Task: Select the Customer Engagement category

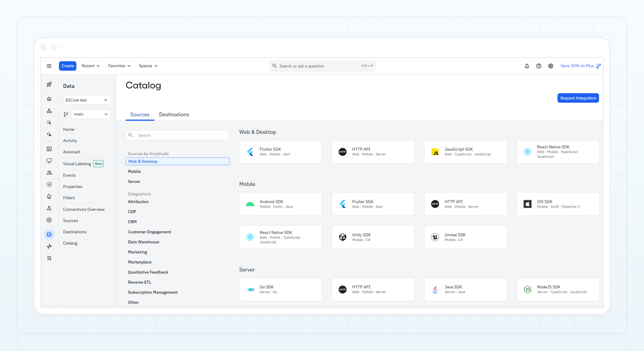Action: pyautogui.click(x=149, y=232)
